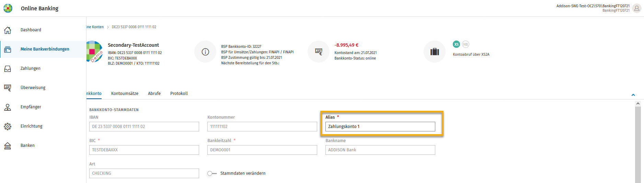This screenshot has width=644, height=183.
Task: Click the info circle icon
Action: click(205, 52)
